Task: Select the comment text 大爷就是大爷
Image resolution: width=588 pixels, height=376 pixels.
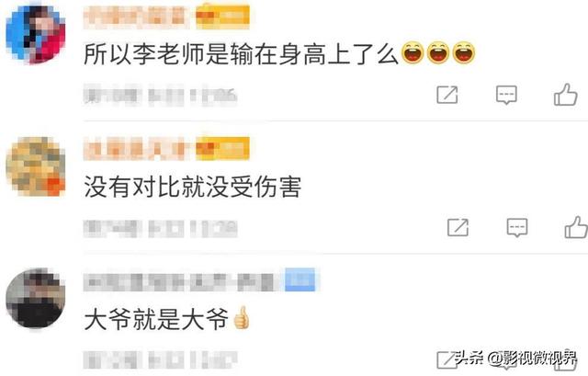Action: [156, 319]
